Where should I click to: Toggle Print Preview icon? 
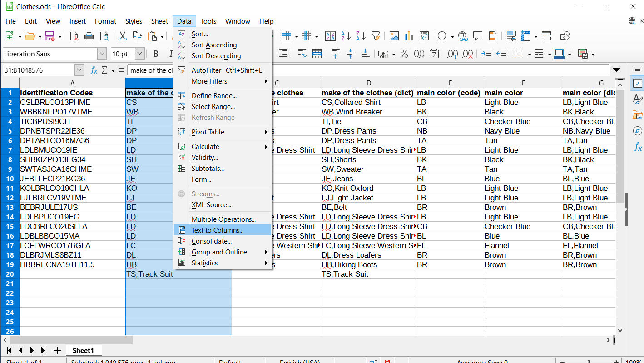[x=104, y=36]
